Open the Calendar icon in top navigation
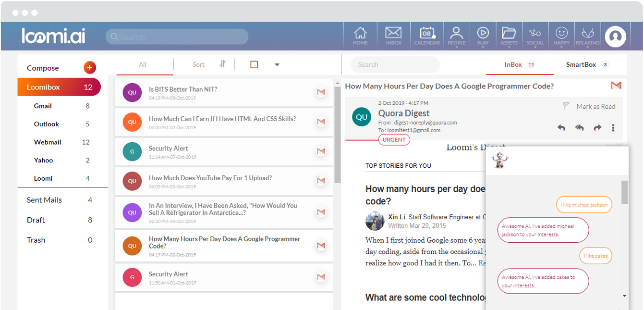 point(426,36)
